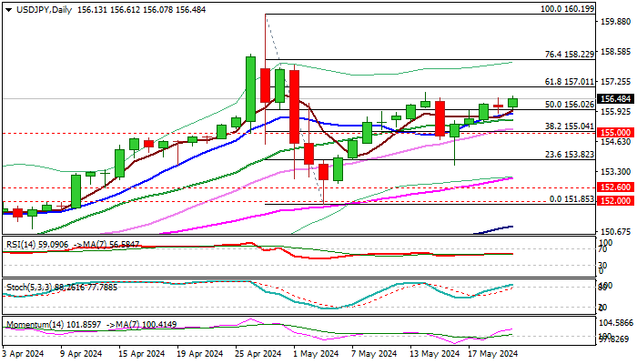Select the 100.0 Fibonacci level label 160.199
This screenshot has width=637, height=364.
(x=568, y=8)
